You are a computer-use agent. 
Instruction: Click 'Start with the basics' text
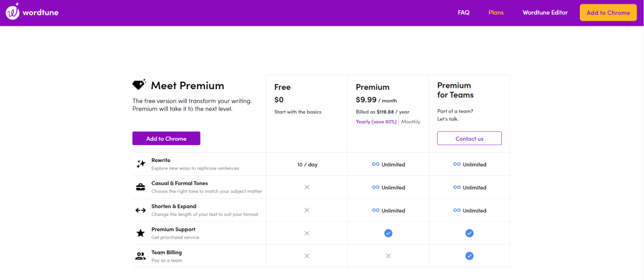[x=297, y=112]
